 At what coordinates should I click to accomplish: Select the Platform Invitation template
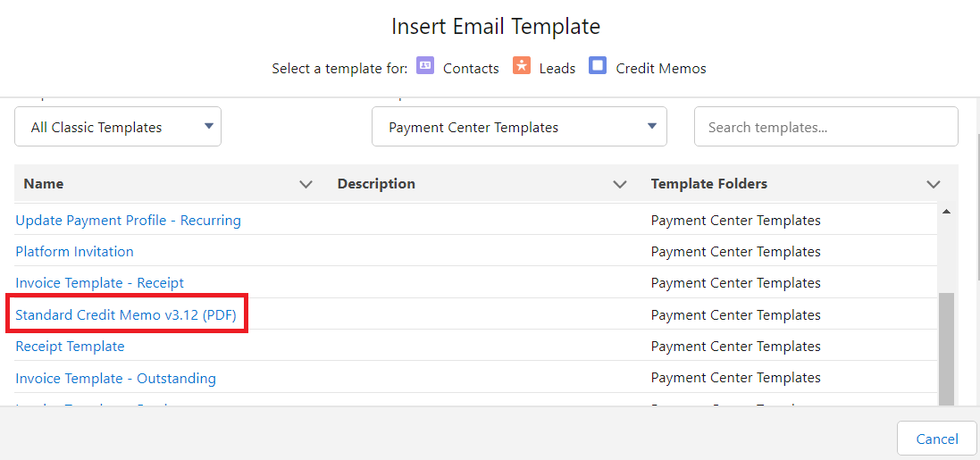click(75, 252)
